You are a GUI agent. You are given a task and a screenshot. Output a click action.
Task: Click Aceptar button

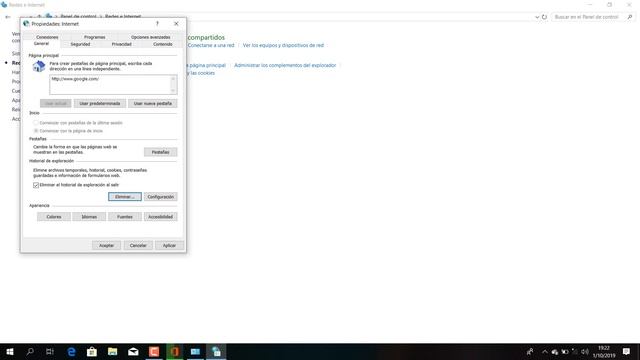(107, 245)
